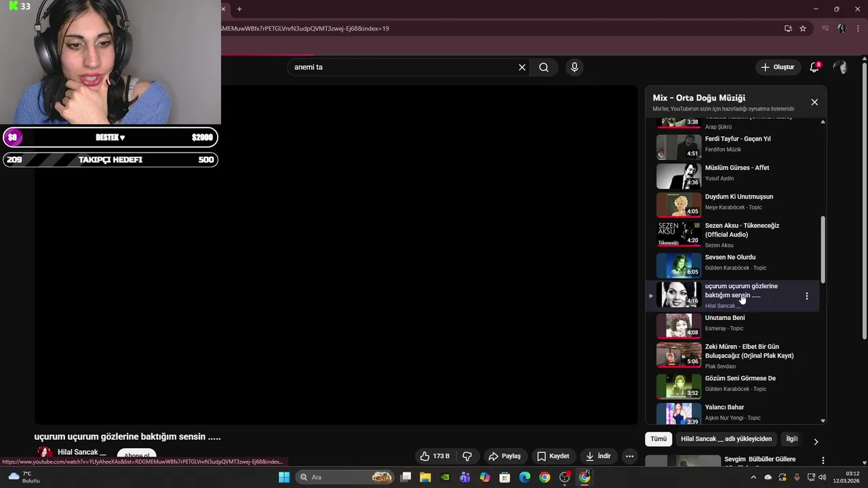The width and height of the screenshot is (868, 488).
Task: Open Chrome media controls icon
Action: [825, 28]
